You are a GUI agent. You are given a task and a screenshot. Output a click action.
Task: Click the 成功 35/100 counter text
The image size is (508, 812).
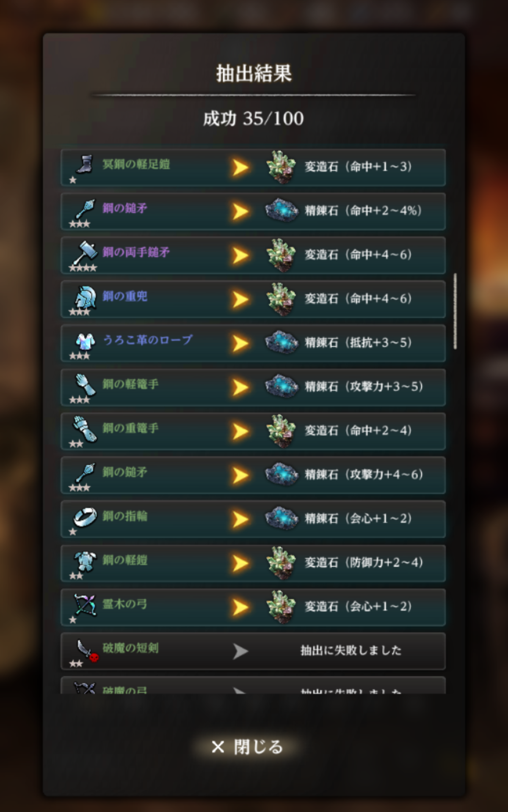[253, 118]
